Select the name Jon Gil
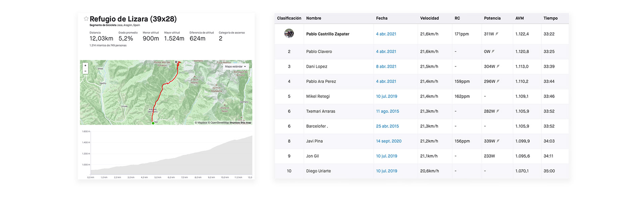Viewport: 644px width, 201px height. point(312,156)
